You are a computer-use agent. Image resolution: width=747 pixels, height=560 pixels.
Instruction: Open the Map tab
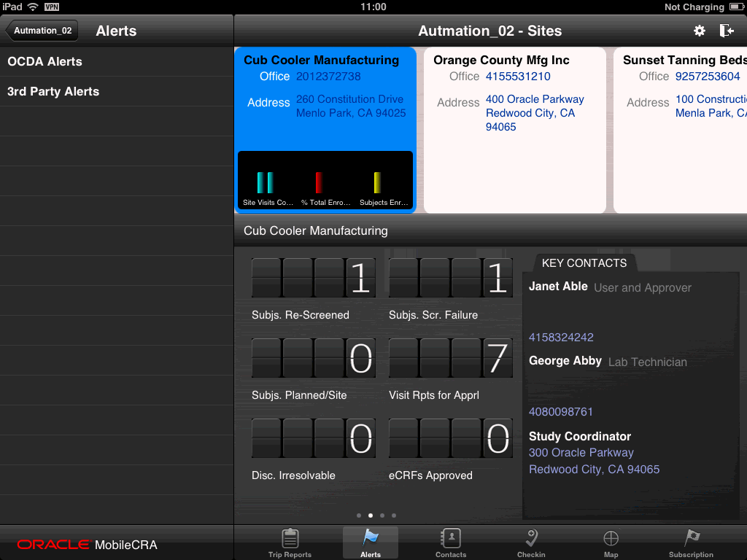[x=611, y=542]
